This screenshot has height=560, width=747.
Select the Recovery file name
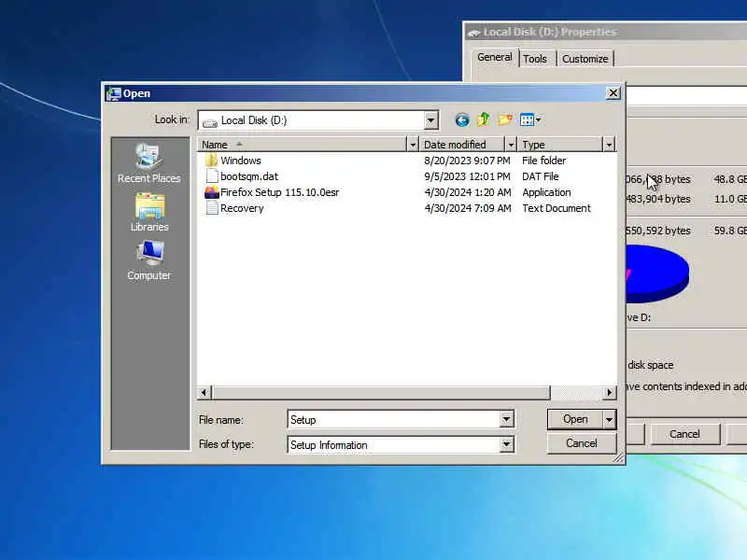(242, 208)
